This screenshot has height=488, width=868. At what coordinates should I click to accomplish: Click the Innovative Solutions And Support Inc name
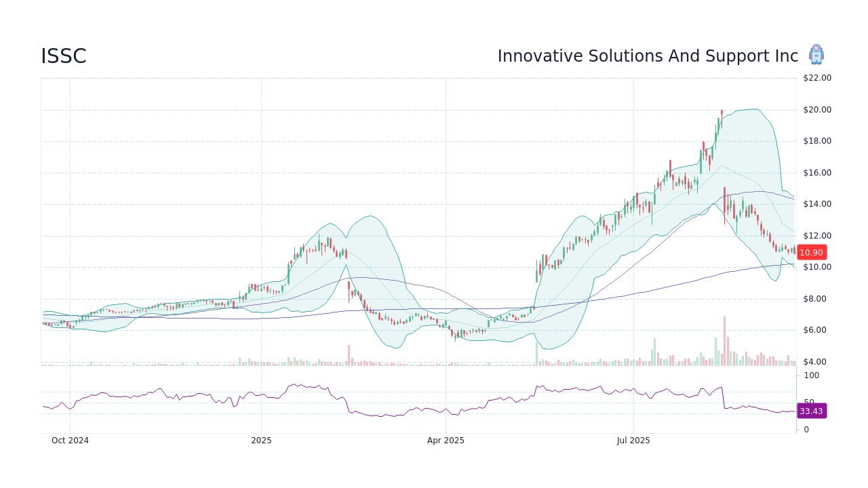[x=648, y=56]
